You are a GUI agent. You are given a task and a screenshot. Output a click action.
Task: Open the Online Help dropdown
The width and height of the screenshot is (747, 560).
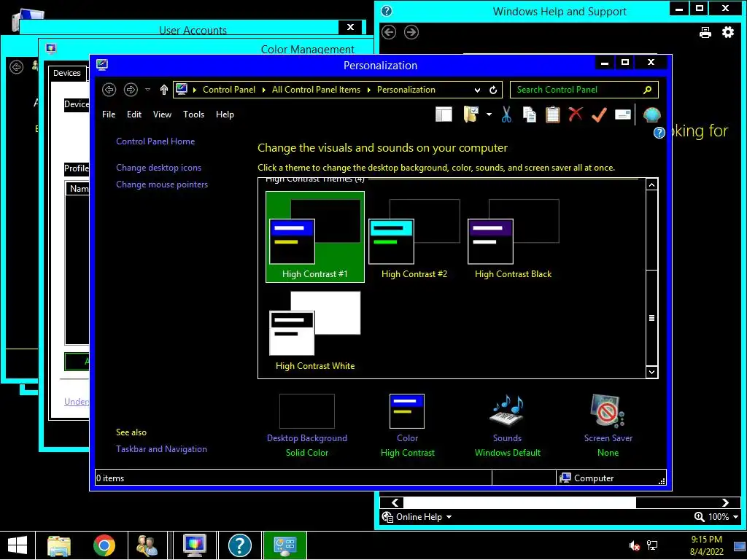417,517
